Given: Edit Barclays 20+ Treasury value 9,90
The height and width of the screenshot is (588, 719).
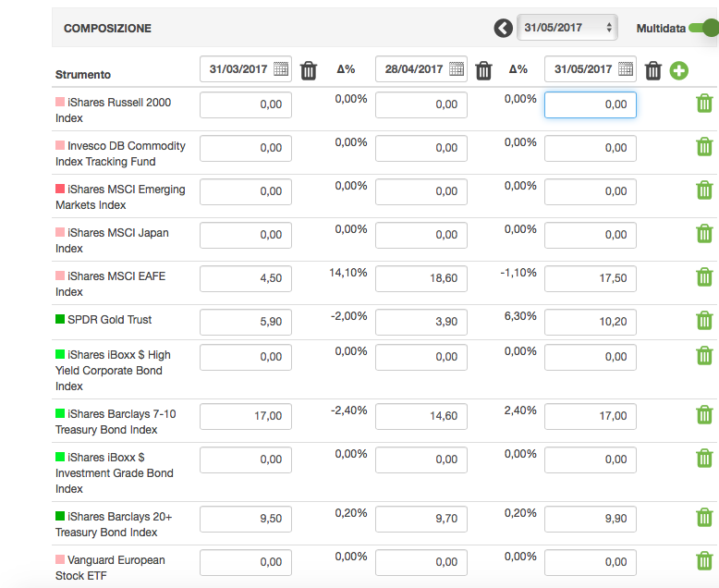Looking at the screenshot, I should [x=591, y=520].
